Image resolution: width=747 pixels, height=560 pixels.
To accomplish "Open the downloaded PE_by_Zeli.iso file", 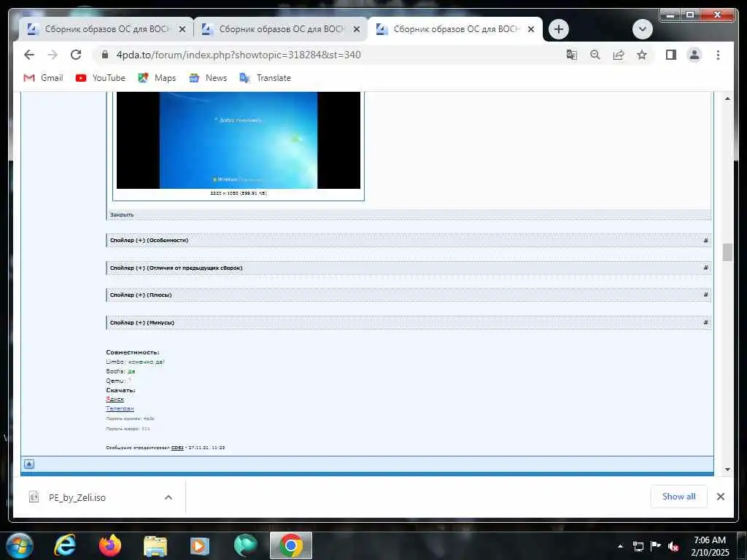I will [x=76, y=497].
